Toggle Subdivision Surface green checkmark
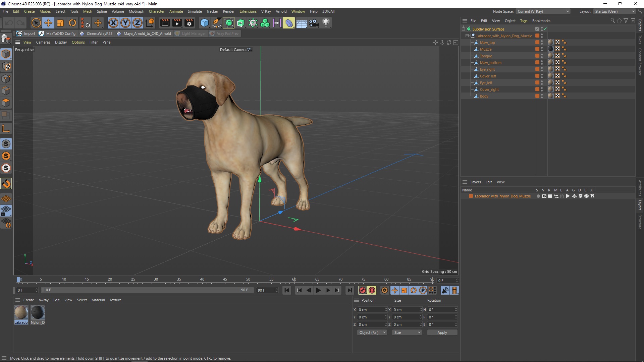The height and width of the screenshot is (362, 644). [545, 29]
